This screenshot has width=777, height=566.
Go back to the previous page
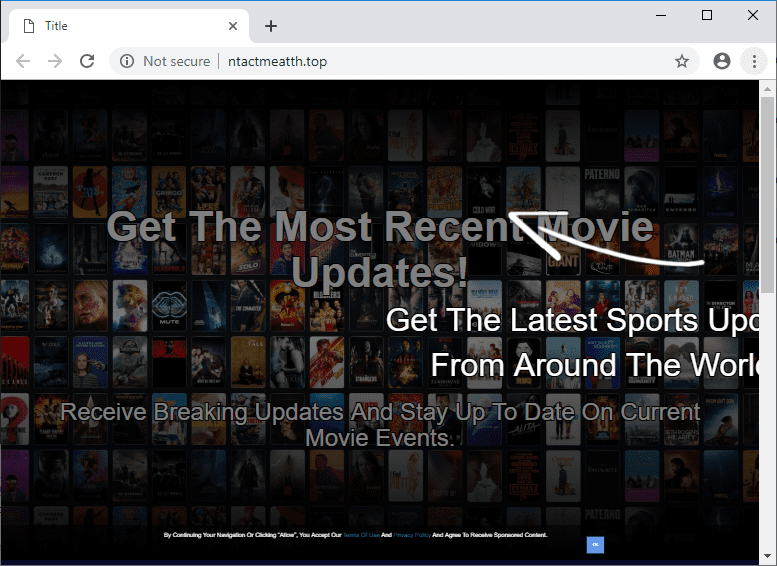pos(23,61)
